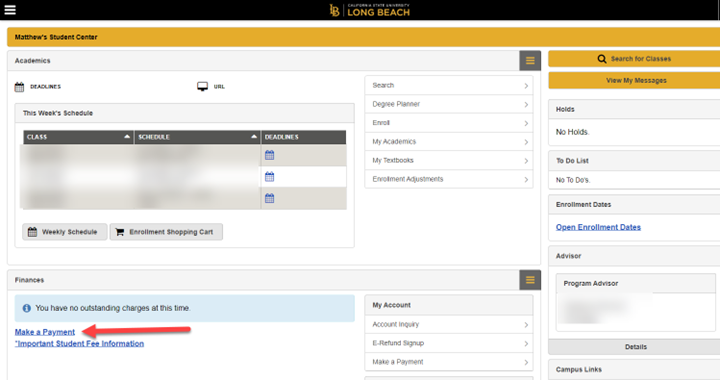Open My Academics menu item

[x=449, y=142]
